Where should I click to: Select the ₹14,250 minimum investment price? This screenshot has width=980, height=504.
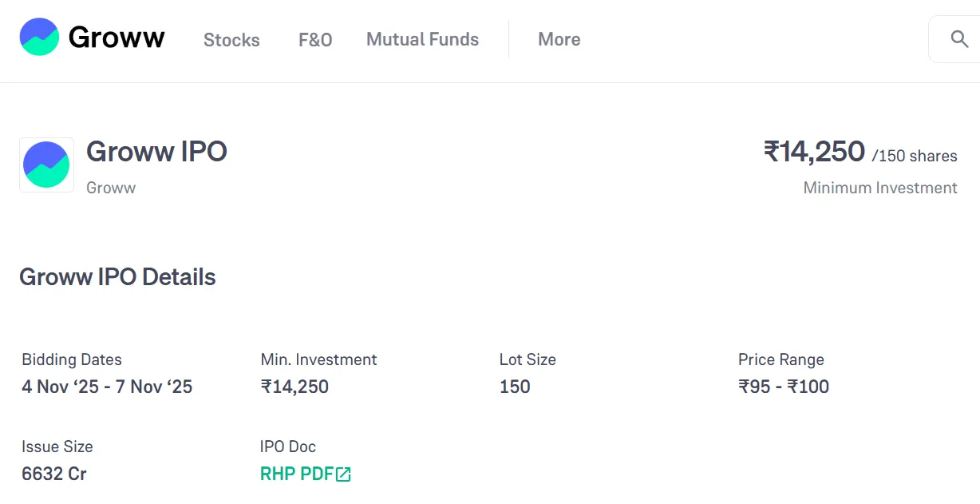(813, 152)
